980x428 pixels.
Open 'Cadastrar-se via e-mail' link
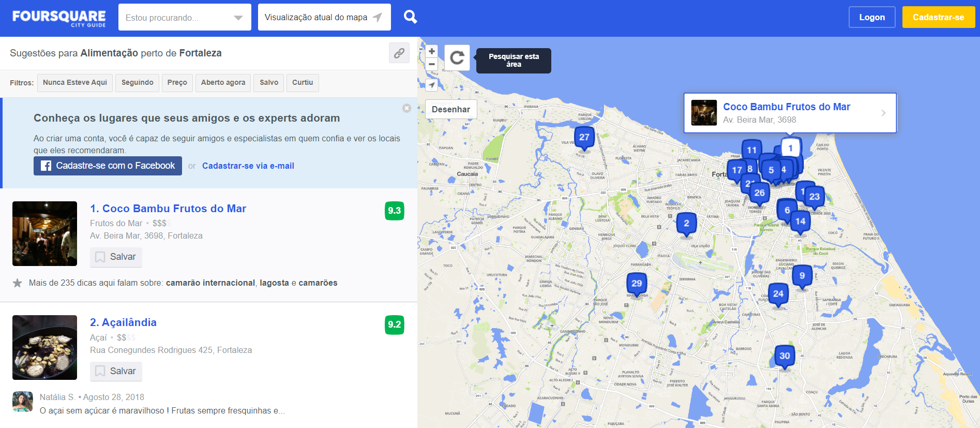coord(248,166)
